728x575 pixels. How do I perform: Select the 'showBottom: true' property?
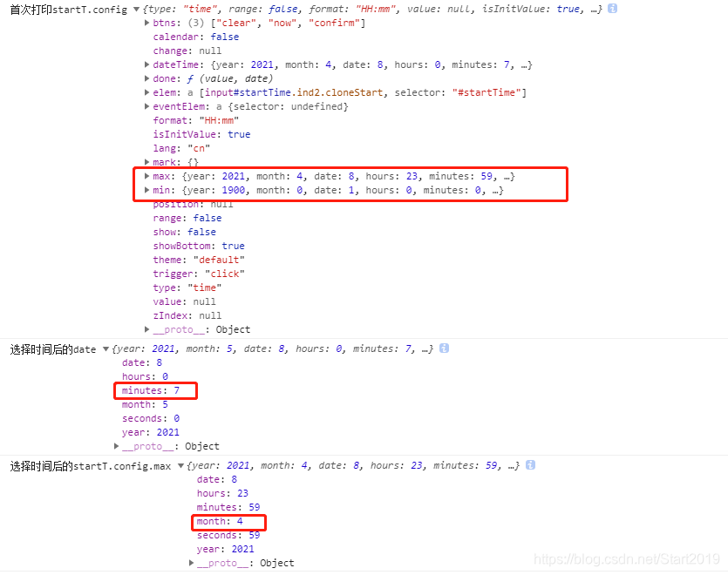point(199,246)
